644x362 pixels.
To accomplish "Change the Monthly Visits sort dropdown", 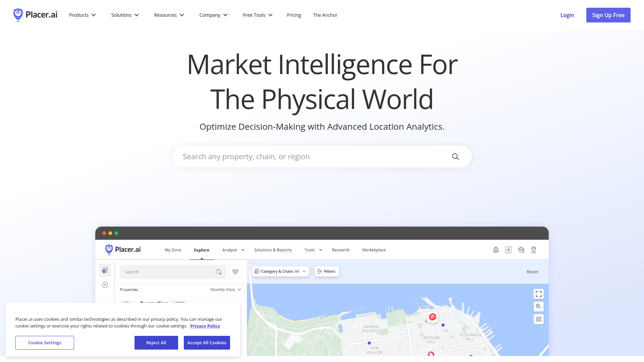I will tap(226, 290).
